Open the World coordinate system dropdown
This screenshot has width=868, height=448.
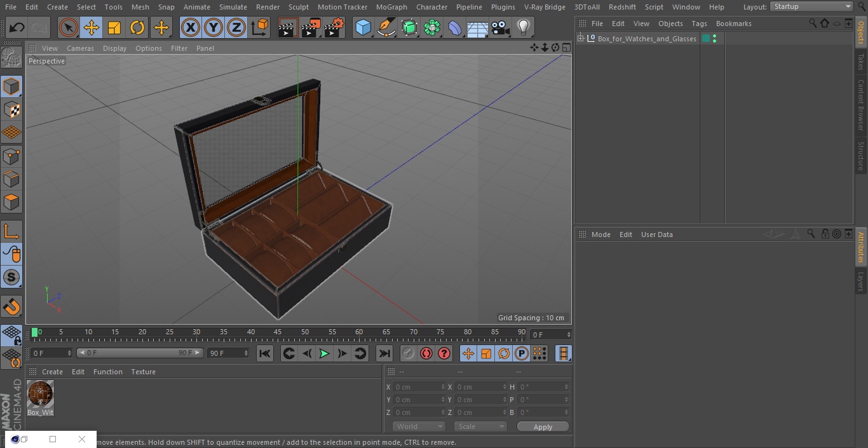(x=418, y=426)
